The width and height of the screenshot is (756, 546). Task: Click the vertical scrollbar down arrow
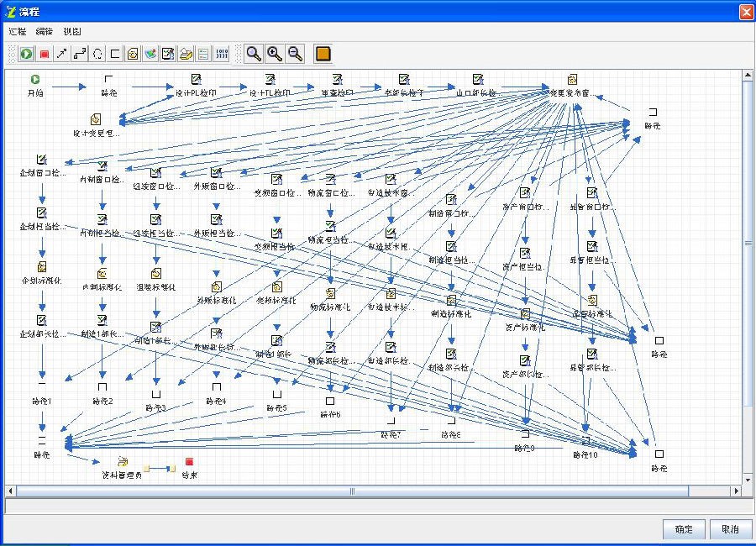[x=747, y=479]
